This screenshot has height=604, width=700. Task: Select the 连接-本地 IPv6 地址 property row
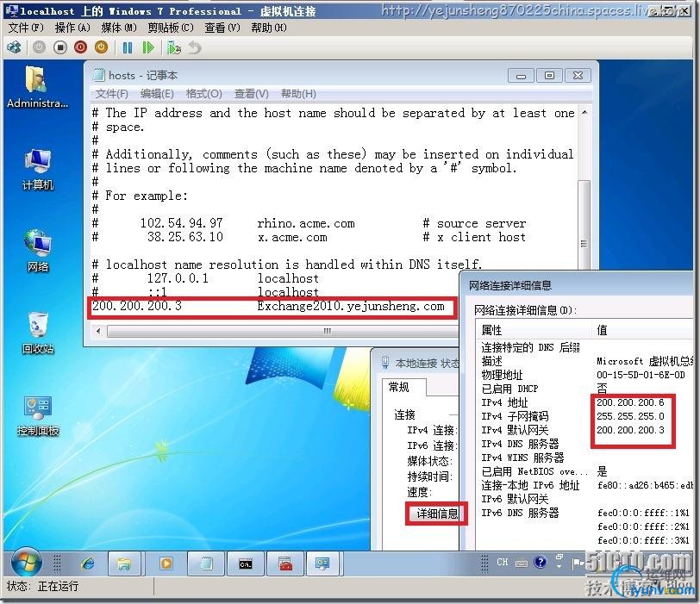coord(530,485)
